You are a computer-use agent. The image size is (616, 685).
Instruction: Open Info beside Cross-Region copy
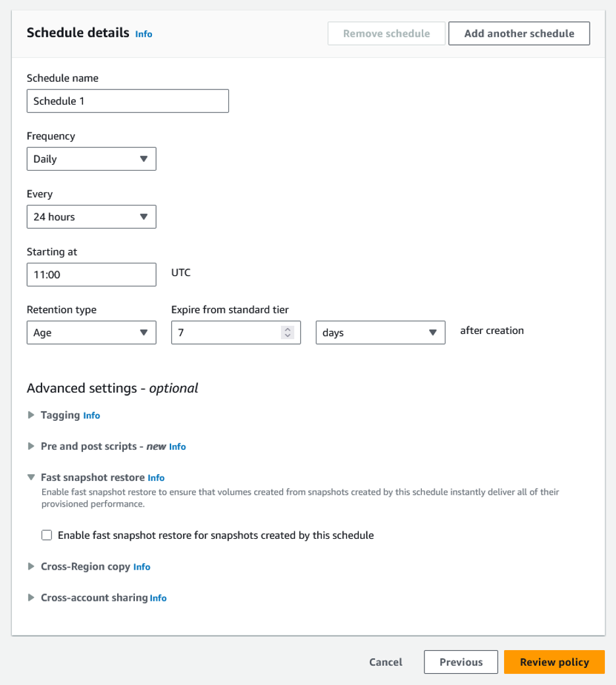(141, 567)
